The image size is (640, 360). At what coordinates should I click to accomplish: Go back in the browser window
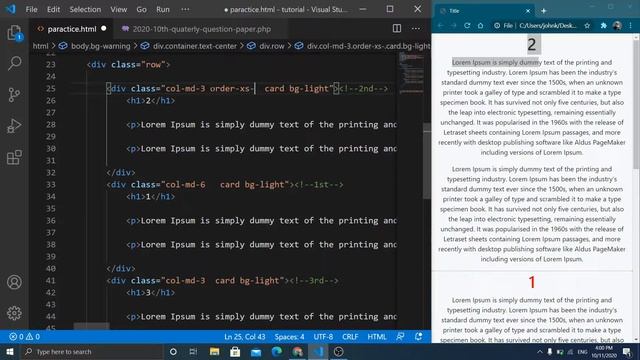(440, 25)
